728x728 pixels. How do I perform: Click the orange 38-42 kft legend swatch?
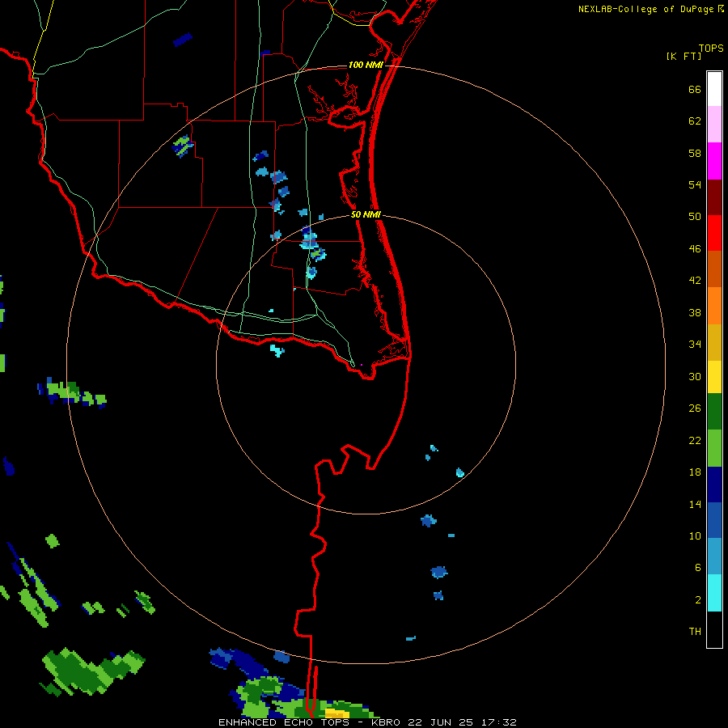(x=714, y=306)
